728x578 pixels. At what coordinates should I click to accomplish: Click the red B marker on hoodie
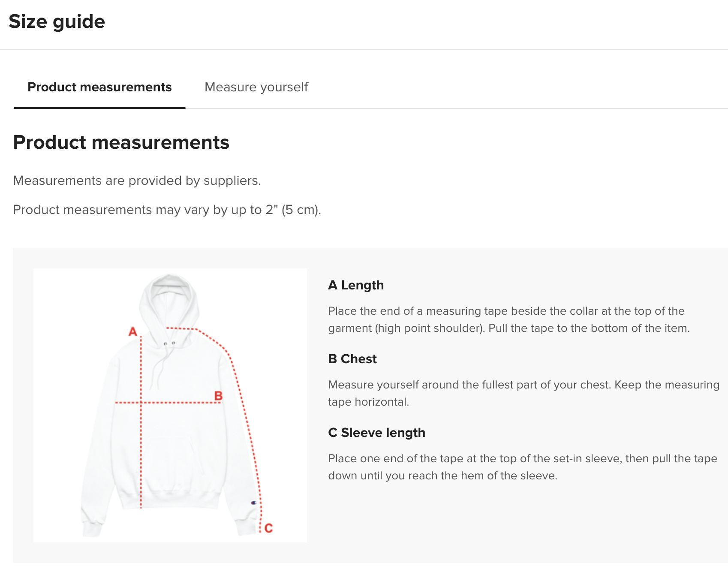tap(218, 396)
